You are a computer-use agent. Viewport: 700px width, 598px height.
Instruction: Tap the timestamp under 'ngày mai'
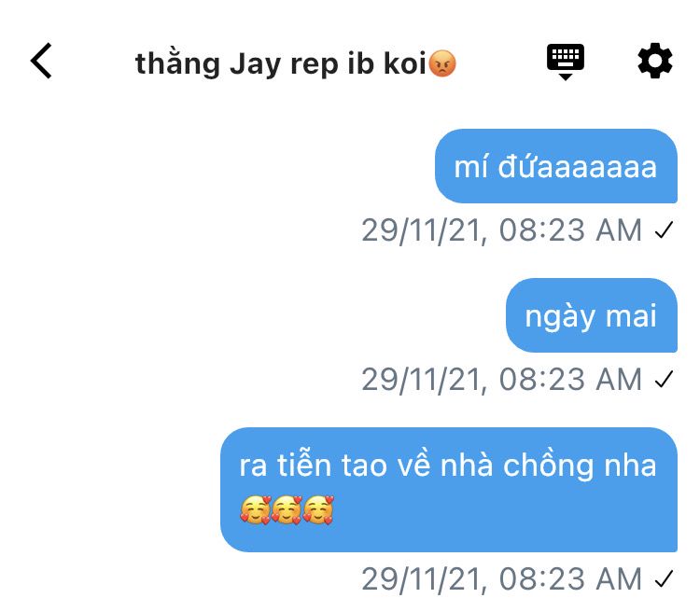[502, 380]
